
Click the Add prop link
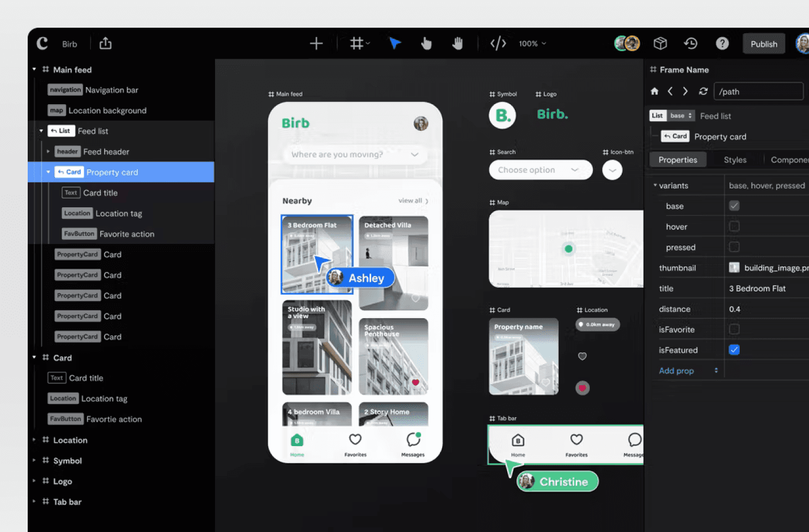point(676,371)
